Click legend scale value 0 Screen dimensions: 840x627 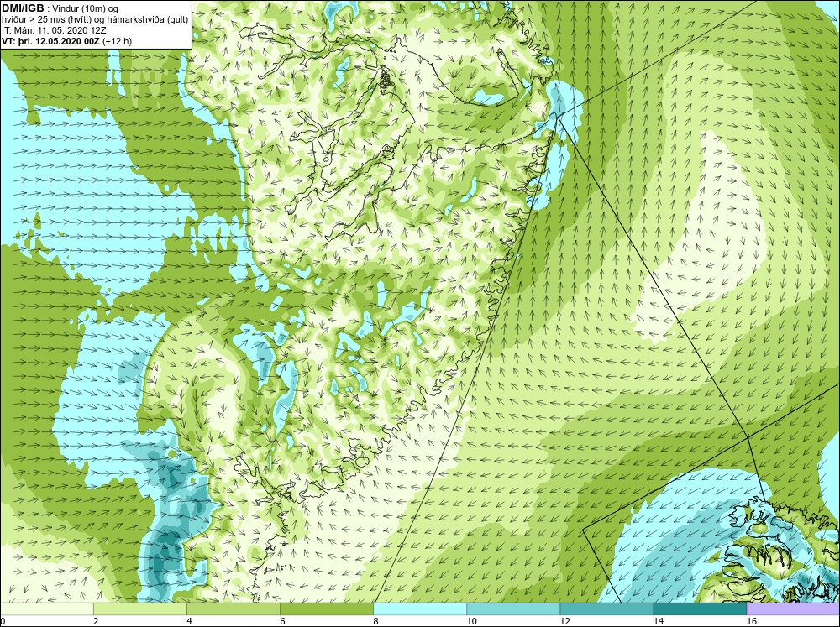3,621
